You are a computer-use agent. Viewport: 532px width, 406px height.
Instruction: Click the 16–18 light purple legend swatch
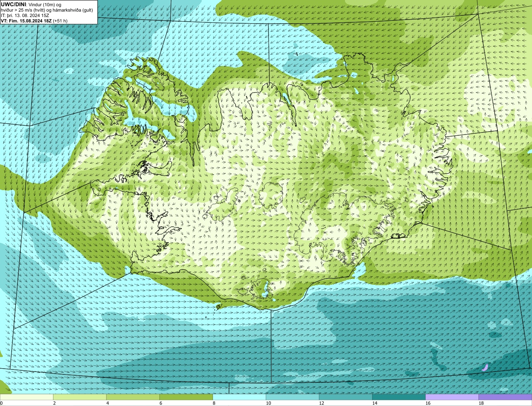click(452, 397)
